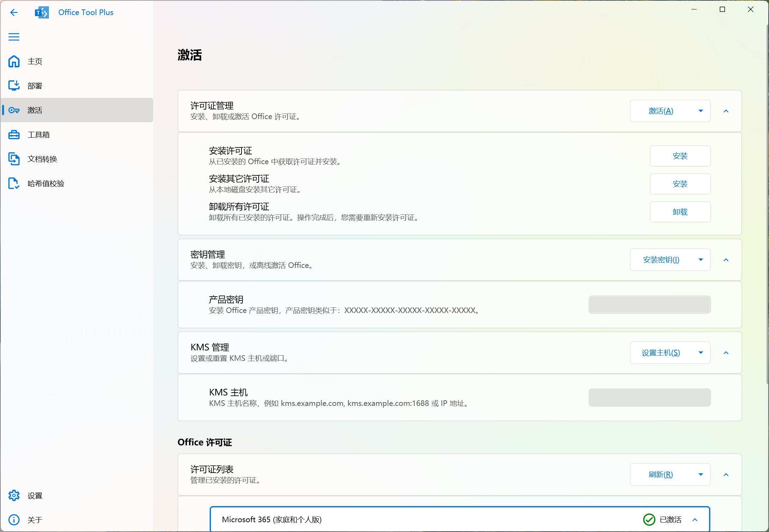
Task: Click 卸载 to uninstall all licenses
Action: (680, 212)
